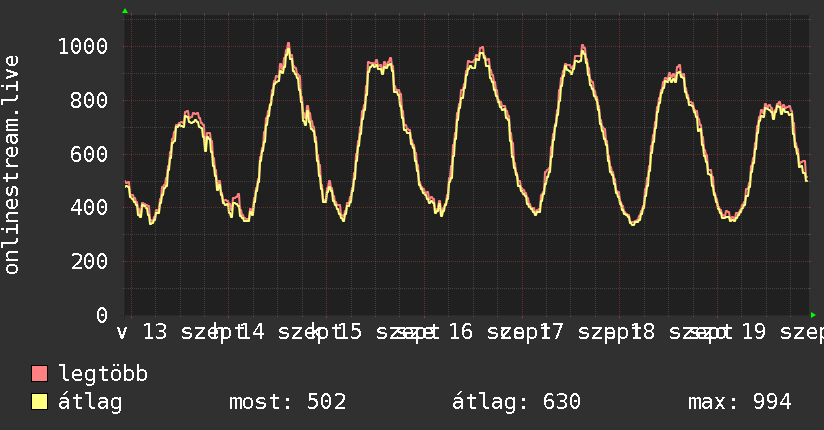The image size is (824, 430).
Task: Click the yellow átlag legend color swatch
Action: tap(39, 402)
